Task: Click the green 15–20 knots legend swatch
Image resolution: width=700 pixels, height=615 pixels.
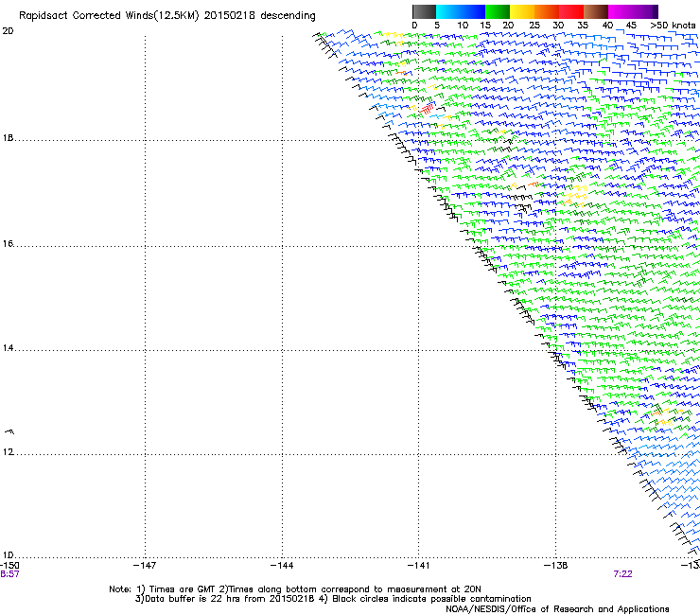Action: [498, 11]
